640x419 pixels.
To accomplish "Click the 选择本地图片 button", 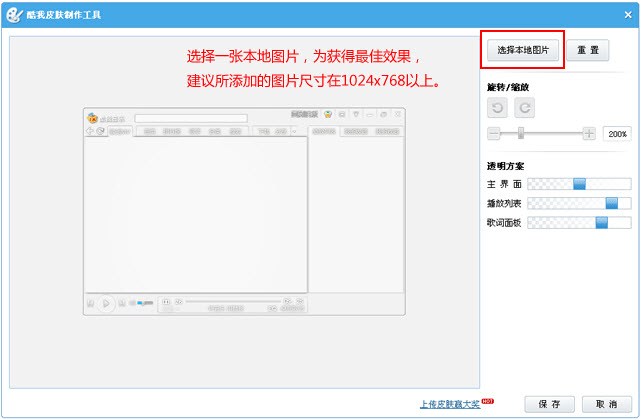I will [x=523, y=50].
